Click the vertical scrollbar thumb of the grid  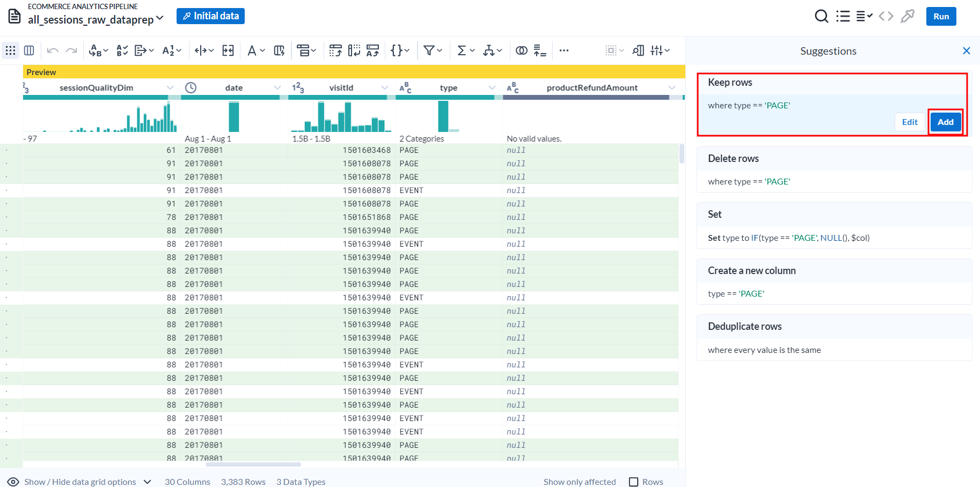[x=682, y=153]
